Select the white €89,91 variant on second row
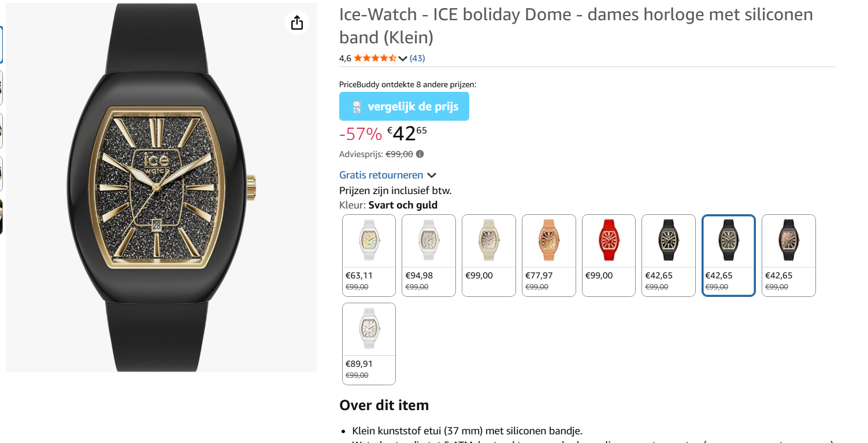Viewport: 868px width, 443px height. [368, 330]
